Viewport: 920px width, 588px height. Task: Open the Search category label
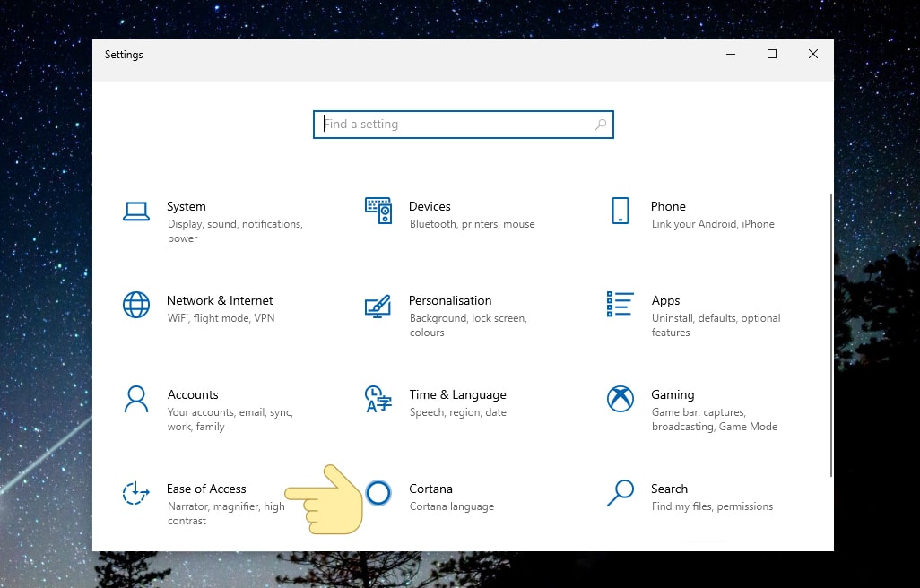pos(669,489)
